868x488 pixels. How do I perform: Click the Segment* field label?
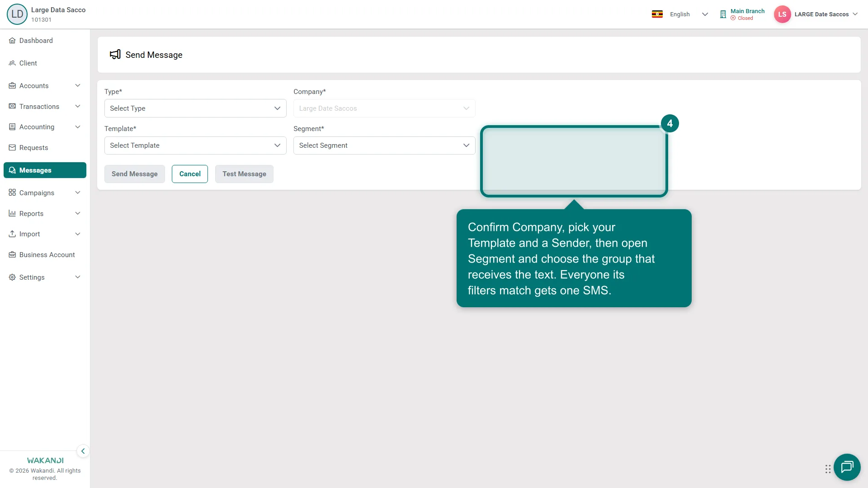click(309, 129)
